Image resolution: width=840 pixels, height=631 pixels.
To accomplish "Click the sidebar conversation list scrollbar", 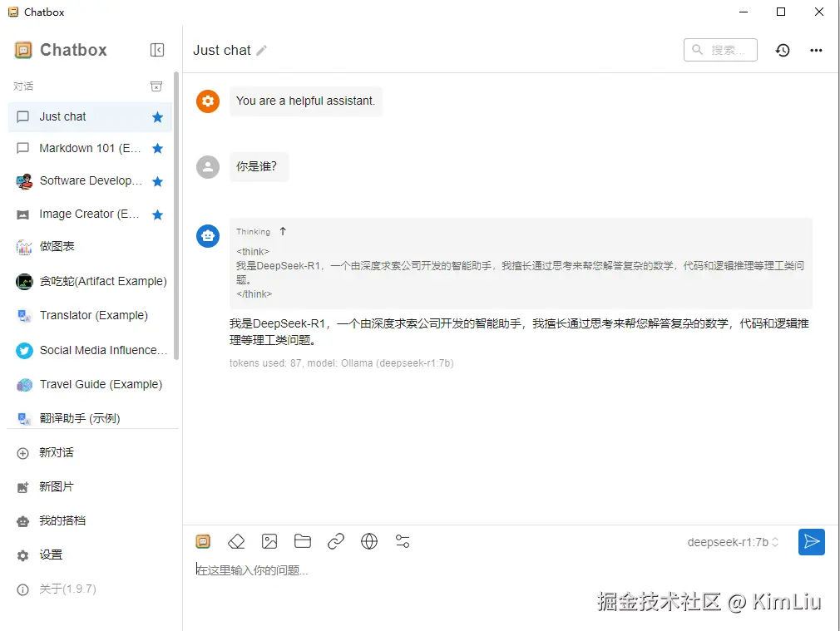I will [175, 215].
